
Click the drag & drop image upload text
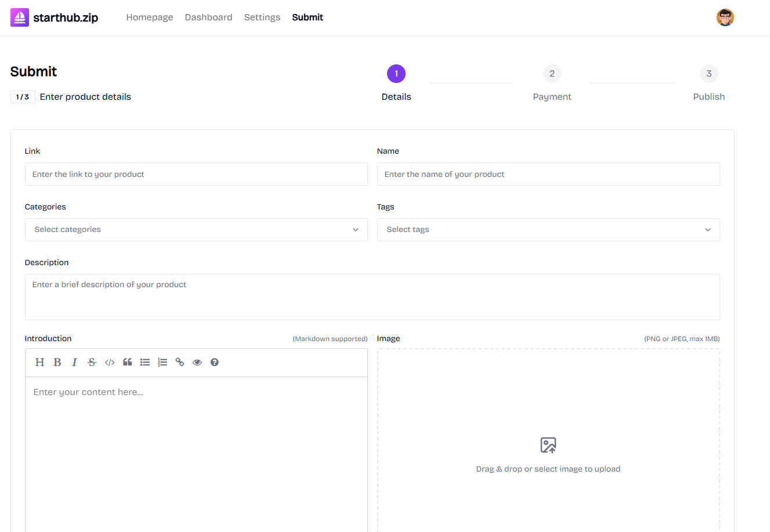548,469
